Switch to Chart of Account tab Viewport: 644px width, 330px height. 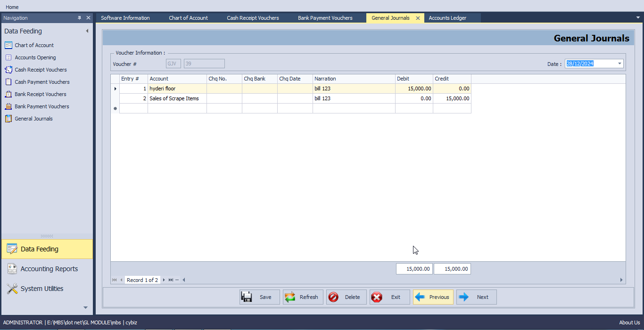pyautogui.click(x=189, y=18)
